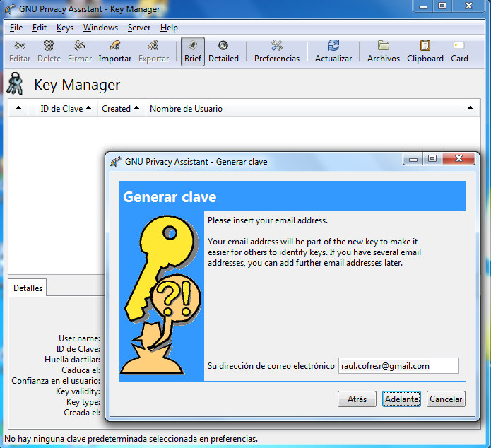The image size is (491, 448).
Task: Click the 'Key type:' label
Action: (83, 402)
